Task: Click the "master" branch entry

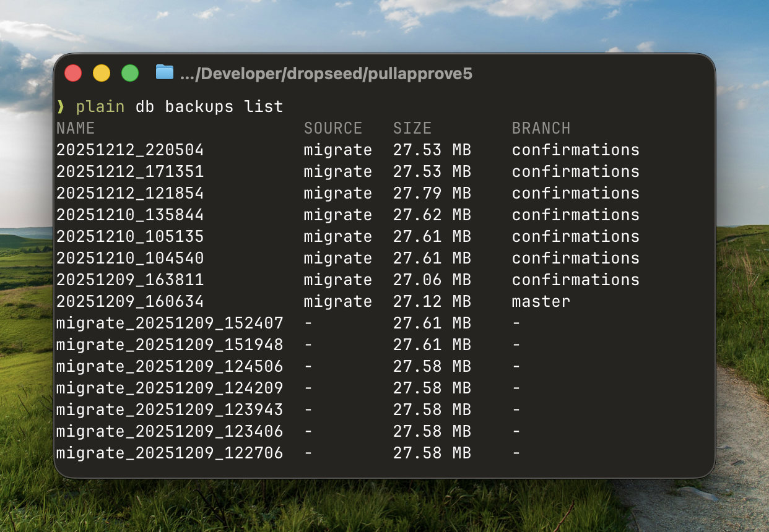Action: pyautogui.click(x=541, y=302)
